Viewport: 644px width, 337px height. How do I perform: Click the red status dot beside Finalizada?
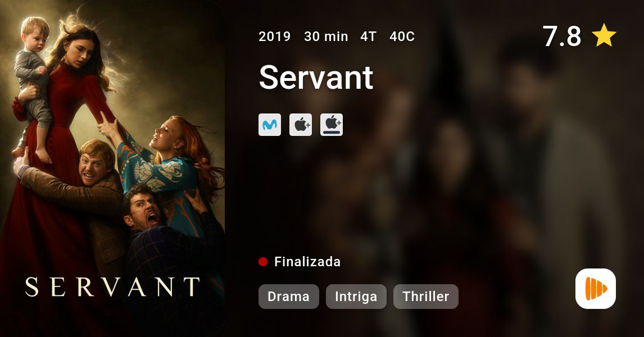[x=263, y=262]
